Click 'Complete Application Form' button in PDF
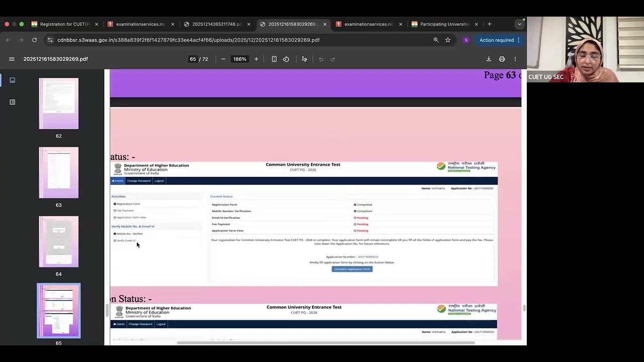This screenshot has height=362, width=644. (352, 269)
